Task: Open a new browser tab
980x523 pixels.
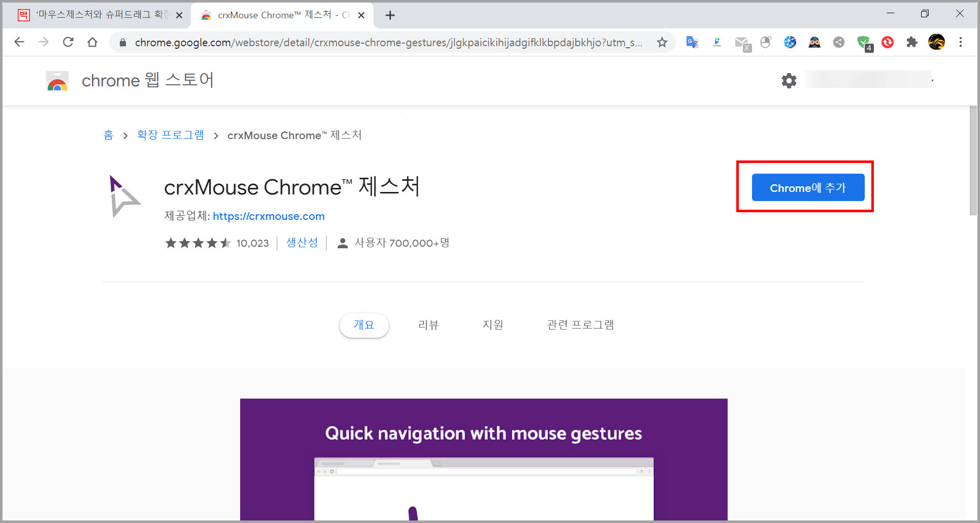Action: (x=390, y=15)
